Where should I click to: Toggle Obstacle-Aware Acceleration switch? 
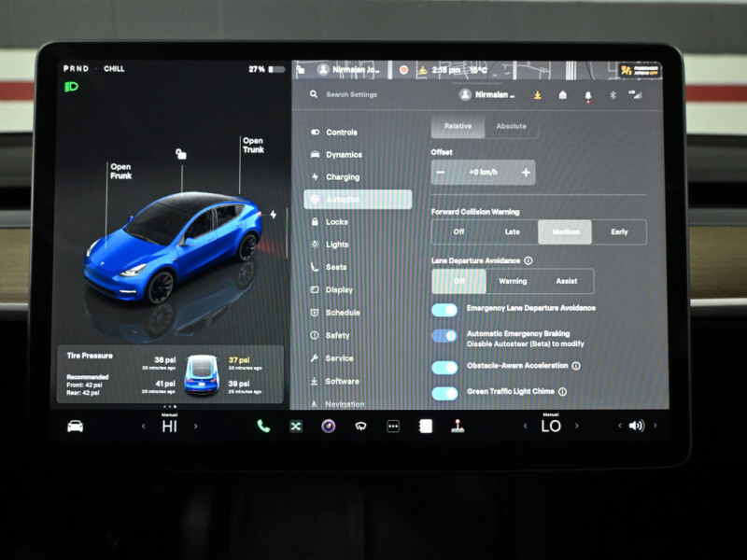tap(444, 367)
